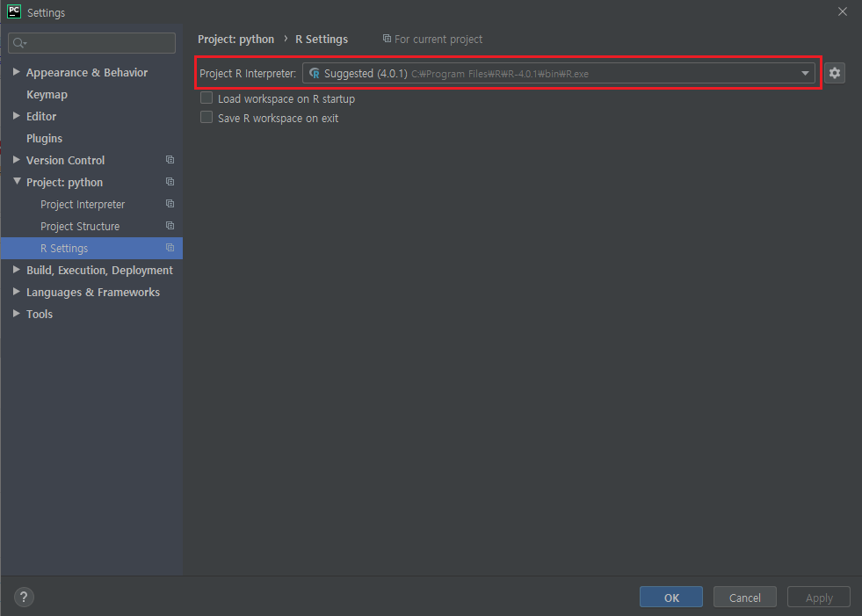This screenshot has width=862, height=616.
Task: Dismiss the dialog with Cancel
Action: point(744,597)
